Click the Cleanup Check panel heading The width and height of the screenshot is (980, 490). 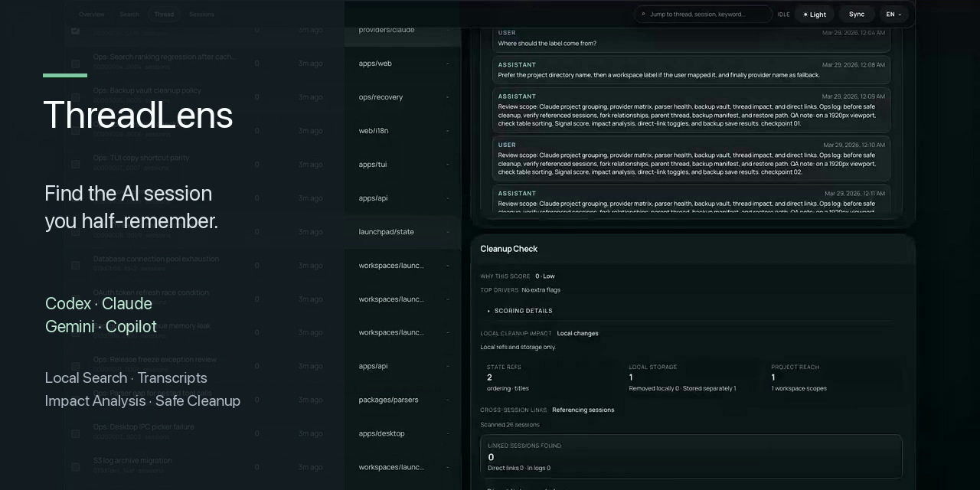508,249
